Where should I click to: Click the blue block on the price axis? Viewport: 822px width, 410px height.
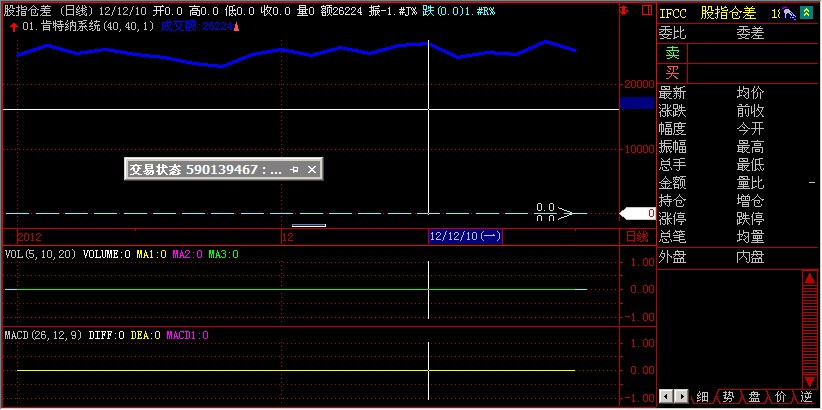(636, 103)
